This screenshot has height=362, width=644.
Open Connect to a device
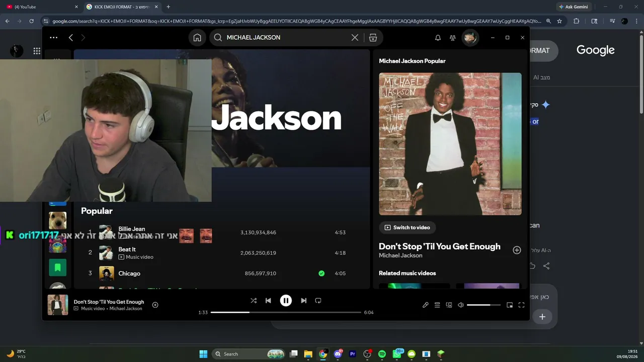[x=449, y=305]
